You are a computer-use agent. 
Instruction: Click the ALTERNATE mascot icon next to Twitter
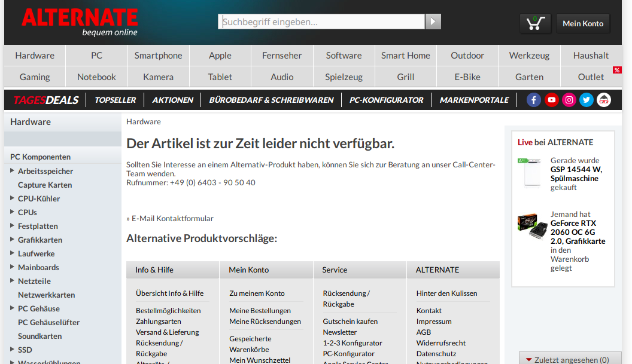coord(603,100)
